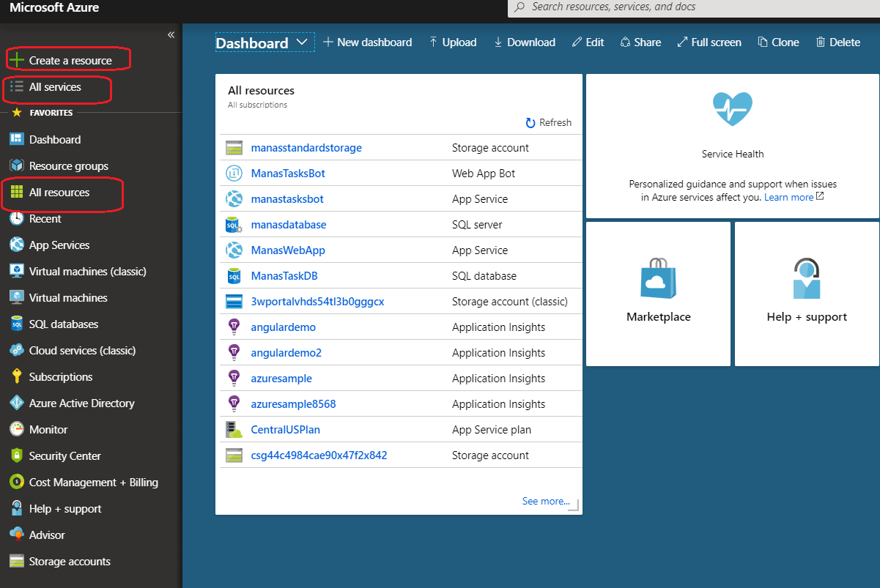This screenshot has width=880, height=588.
Task: Click the All resources tile heading
Action: [261, 91]
